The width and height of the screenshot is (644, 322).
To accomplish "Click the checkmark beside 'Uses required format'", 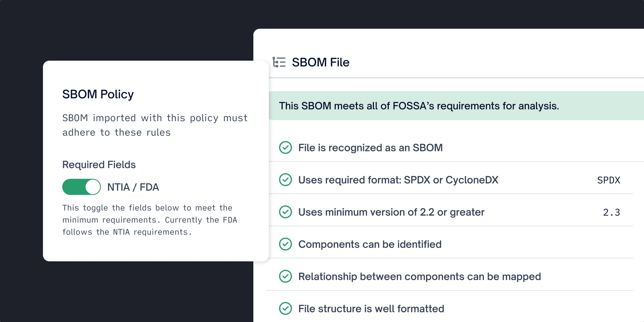I will 285,180.
